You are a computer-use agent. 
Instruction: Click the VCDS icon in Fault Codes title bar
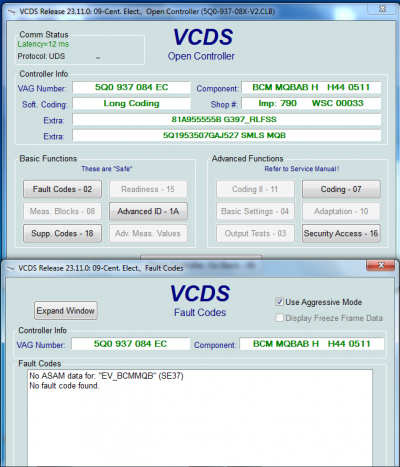(x=11, y=268)
